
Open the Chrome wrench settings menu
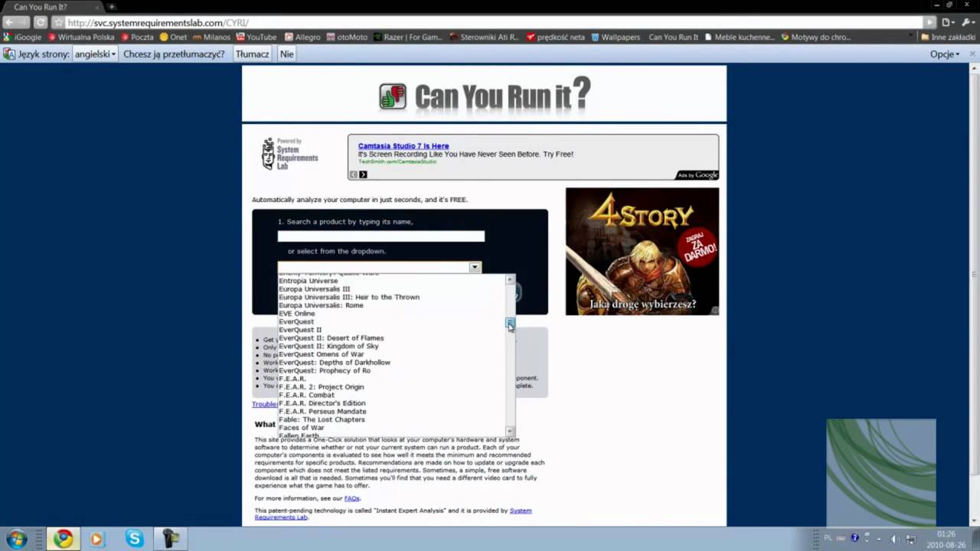point(969,22)
